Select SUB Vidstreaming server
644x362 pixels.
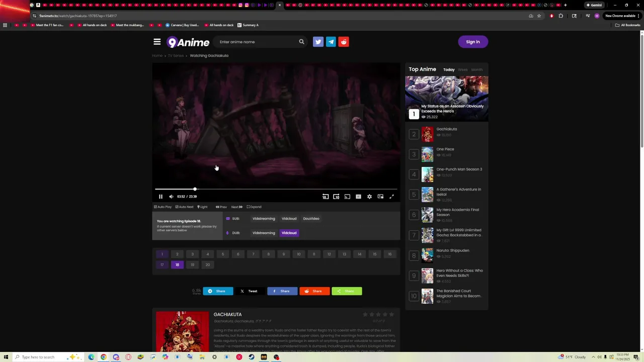tap(264, 219)
